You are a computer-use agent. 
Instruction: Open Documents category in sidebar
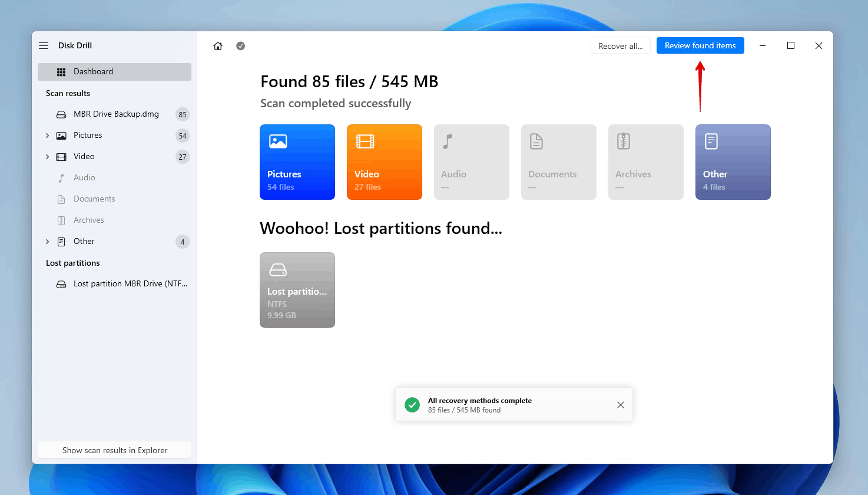pyautogui.click(x=114, y=199)
